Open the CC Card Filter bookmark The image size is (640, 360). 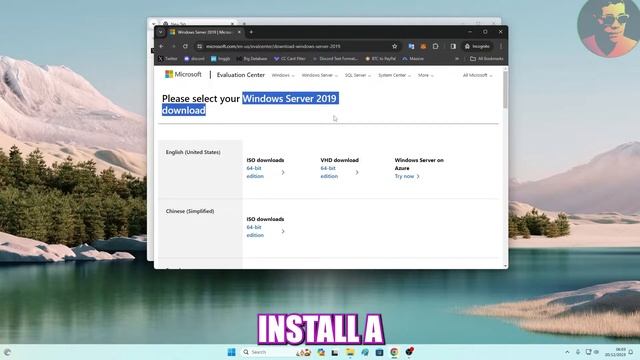coord(290,59)
